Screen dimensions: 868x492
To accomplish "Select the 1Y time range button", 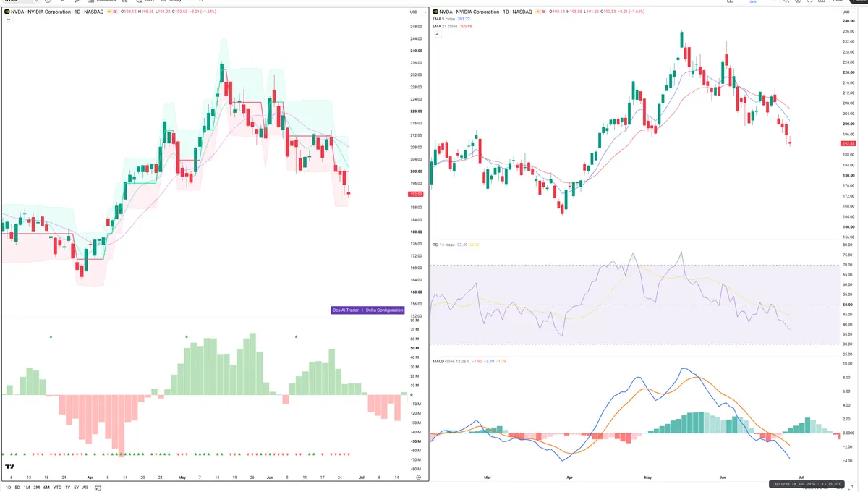I will (67, 488).
